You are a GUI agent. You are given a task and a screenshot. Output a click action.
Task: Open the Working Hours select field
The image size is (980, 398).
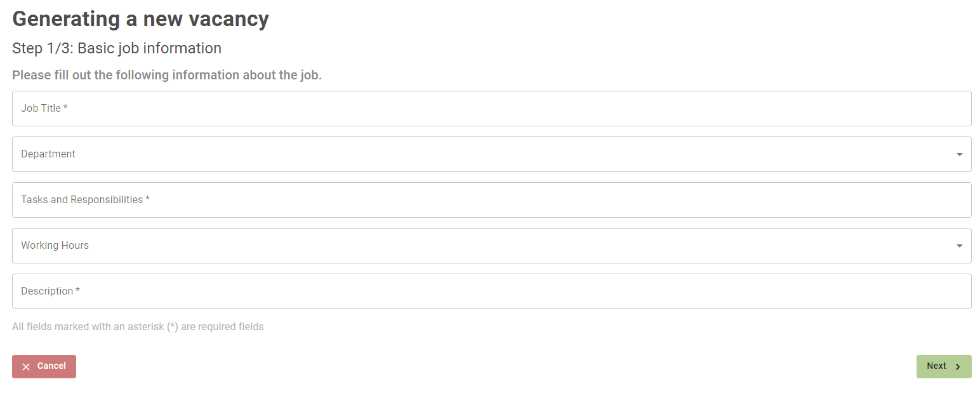[x=491, y=246]
